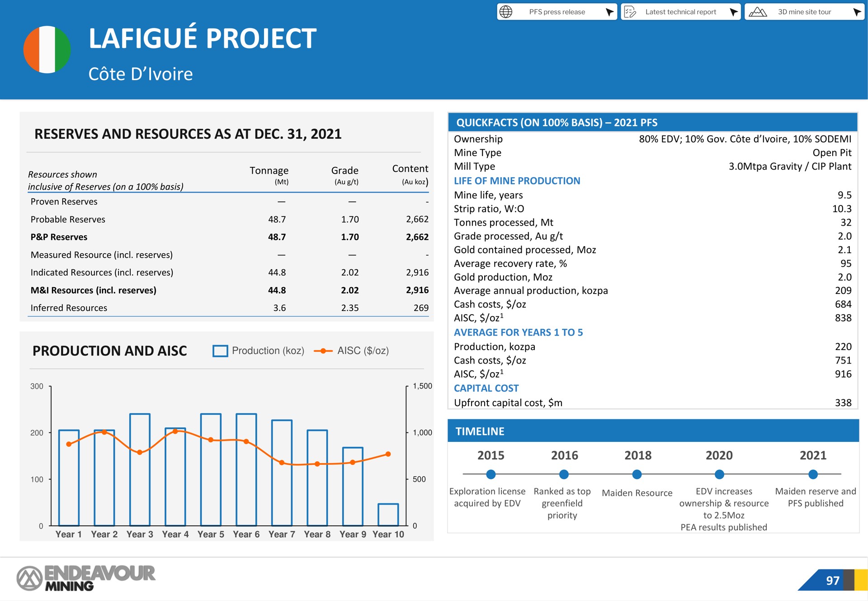Click the LAFIGUÉ PROJECT title
The image size is (868, 601).
(x=202, y=38)
